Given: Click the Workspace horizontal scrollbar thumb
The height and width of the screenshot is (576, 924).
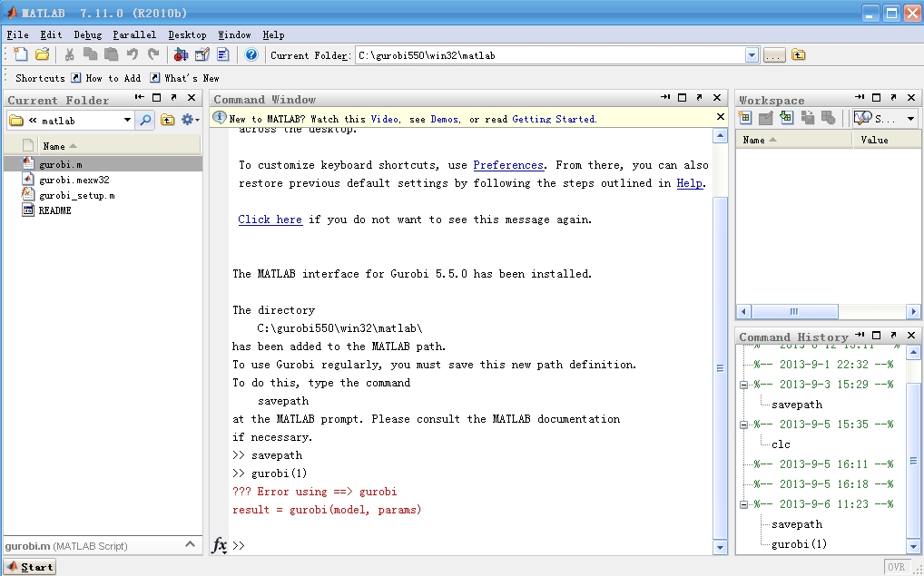Looking at the screenshot, I should point(794,311).
